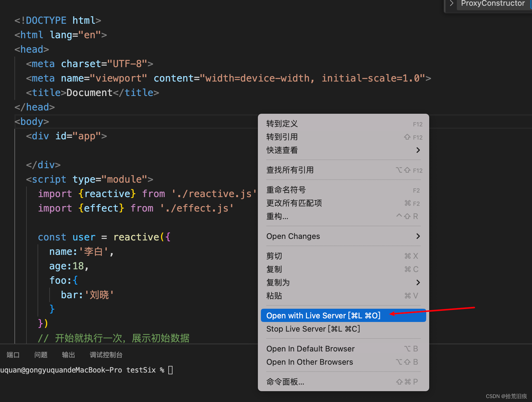
Task: Click the age:18 property line
Action: pyautogui.click(x=69, y=266)
